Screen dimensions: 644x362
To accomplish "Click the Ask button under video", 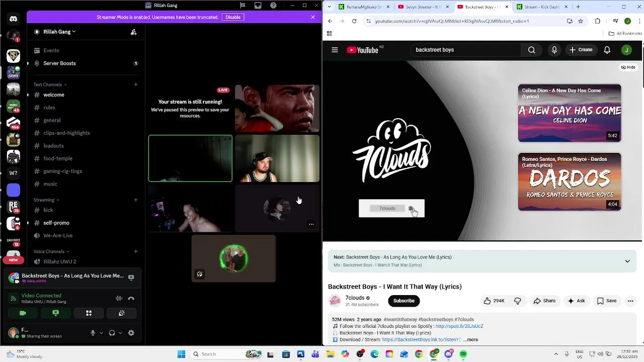I will (x=576, y=301).
